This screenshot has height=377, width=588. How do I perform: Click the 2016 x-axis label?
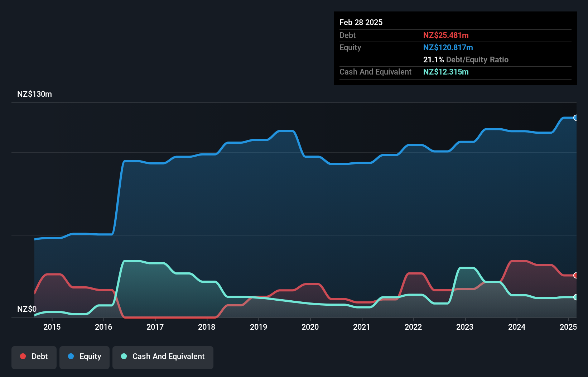coord(103,327)
